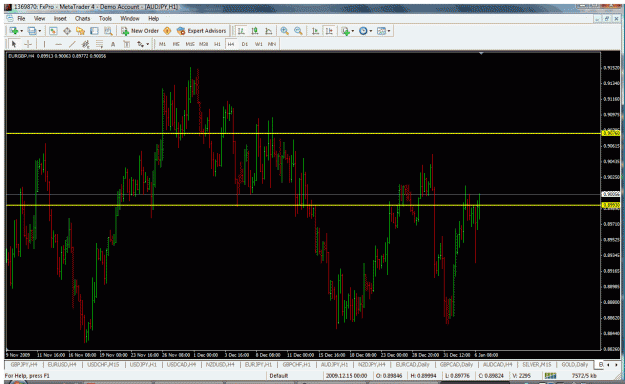Expand the Periods dropdown arrow
The height and width of the screenshot is (384, 625).
(371, 31)
